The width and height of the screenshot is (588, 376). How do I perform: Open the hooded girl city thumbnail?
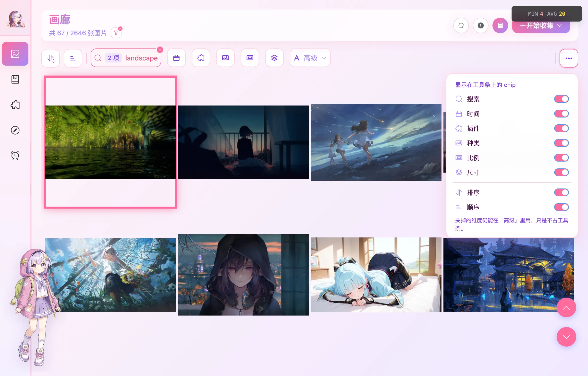point(243,275)
